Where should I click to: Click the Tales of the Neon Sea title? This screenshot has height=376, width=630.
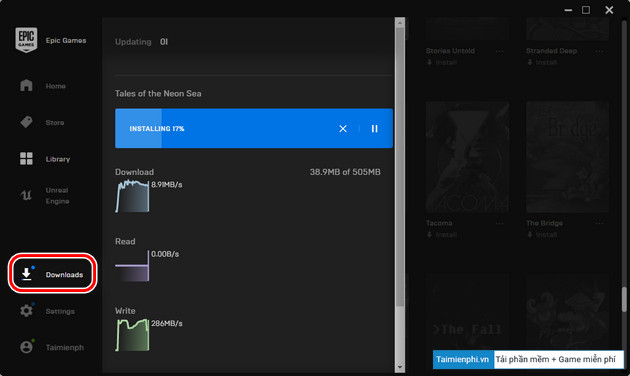(158, 94)
